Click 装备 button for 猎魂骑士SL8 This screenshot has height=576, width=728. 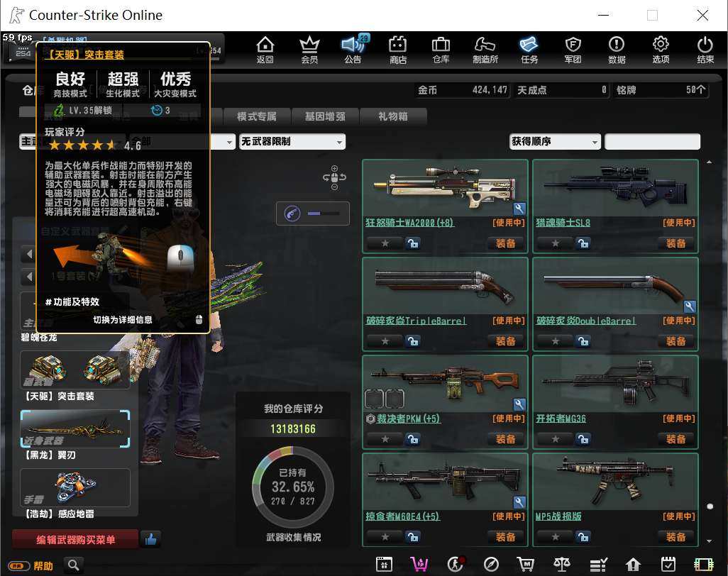(676, 243)
